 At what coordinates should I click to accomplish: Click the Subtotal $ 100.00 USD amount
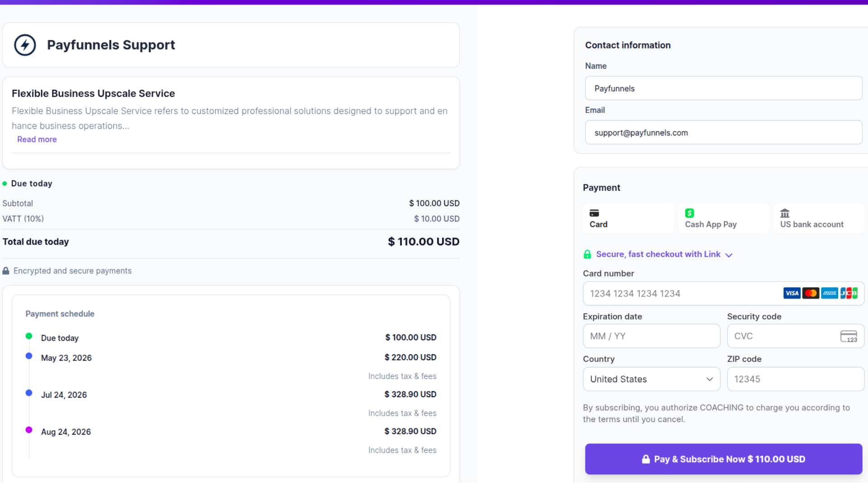click(x=434, y=203)
